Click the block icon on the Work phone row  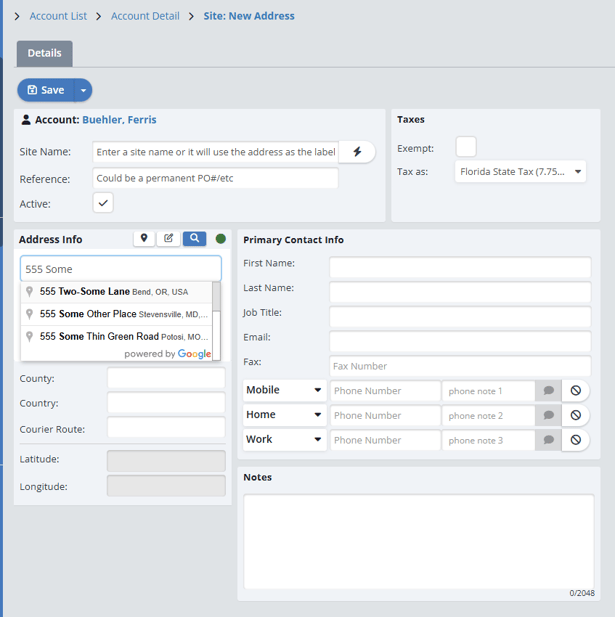(x=576, y=440)
